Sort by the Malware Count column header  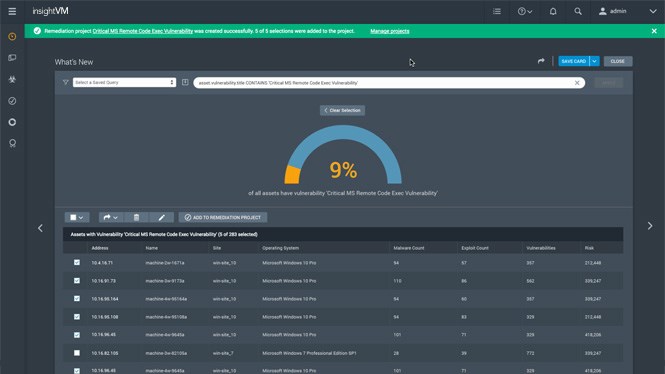tap(408, 248)
